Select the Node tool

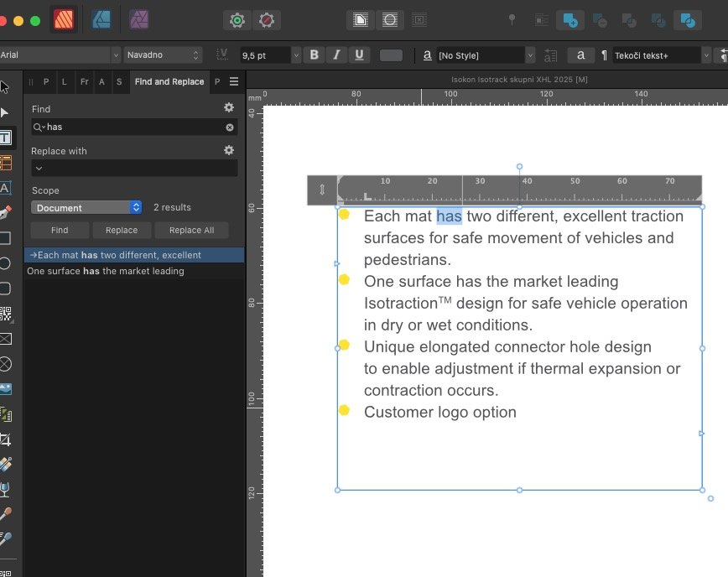5,112
